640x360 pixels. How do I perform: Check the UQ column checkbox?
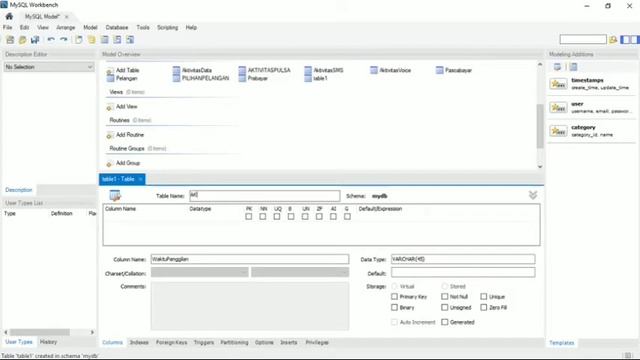click(277, 216)
